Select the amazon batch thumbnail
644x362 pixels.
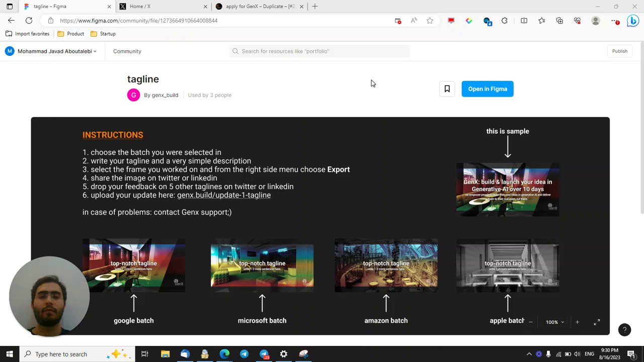click(x=386, y=265)
